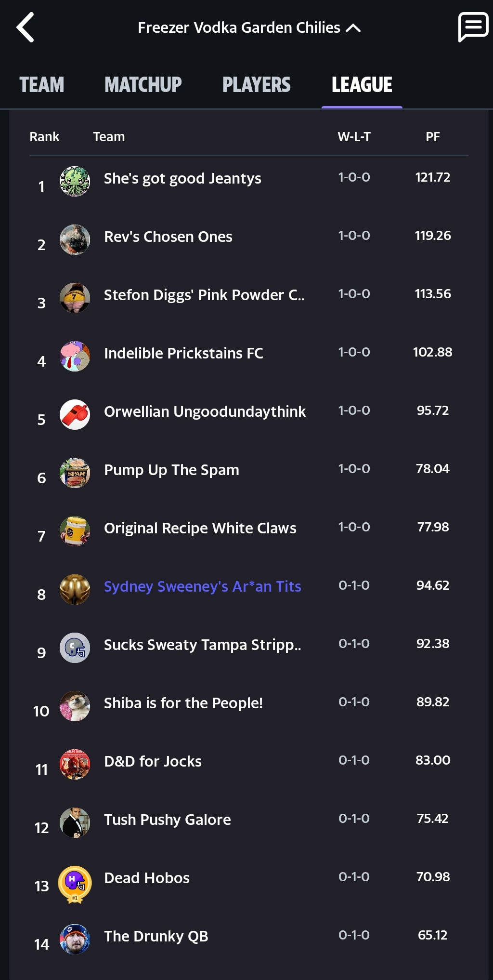Sort by the PF column header
Screen dimensions: 493x980
pyautogui.click(x=432, y=137)
